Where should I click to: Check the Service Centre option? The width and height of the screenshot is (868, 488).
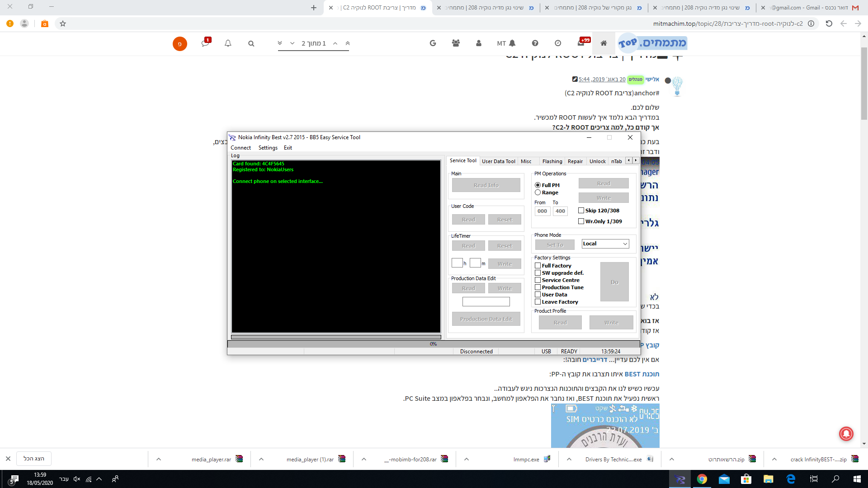tap(538, 280)
